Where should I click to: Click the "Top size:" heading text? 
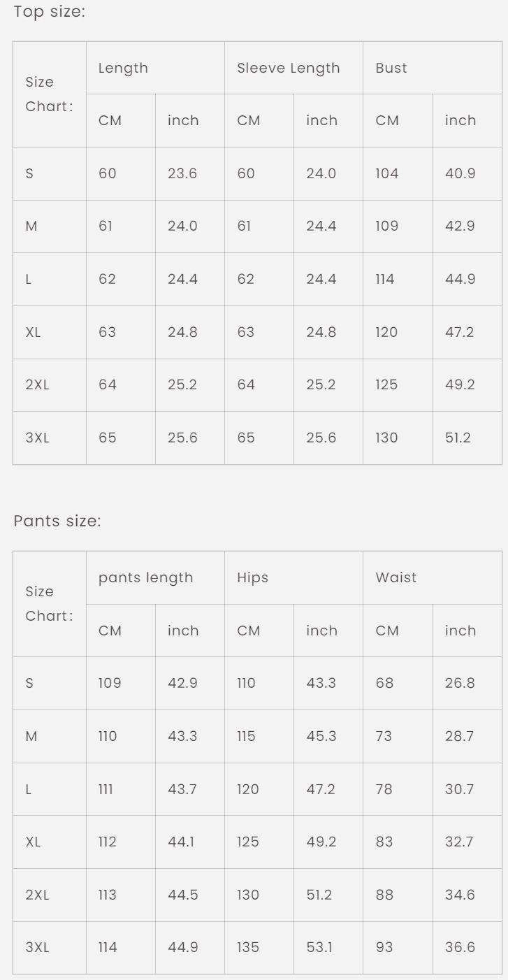point(50,12)
